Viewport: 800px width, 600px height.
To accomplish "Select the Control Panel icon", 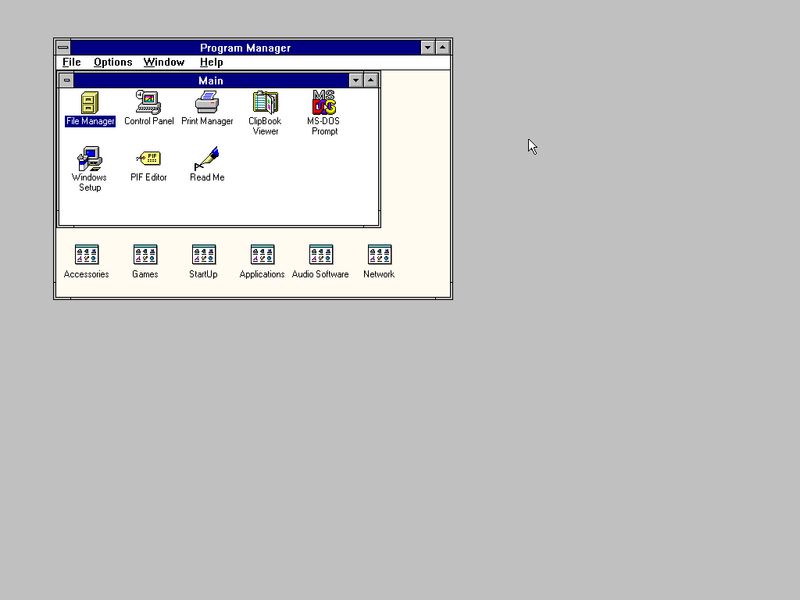I will click(149, 103).
